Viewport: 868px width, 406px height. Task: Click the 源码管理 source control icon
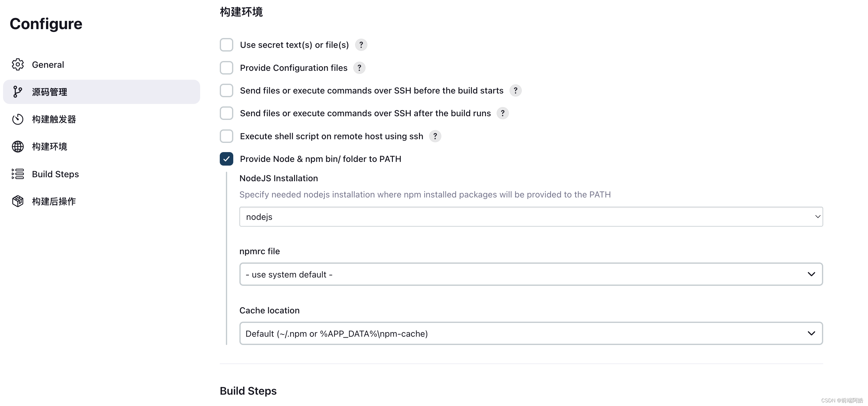pyautogui.click(x=17, y=92)
